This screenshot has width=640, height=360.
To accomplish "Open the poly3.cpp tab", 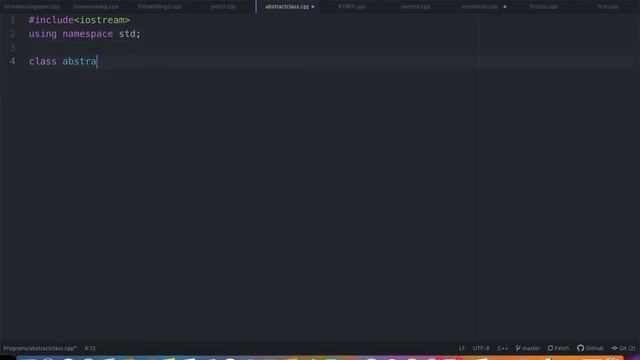I will point(223,7).
